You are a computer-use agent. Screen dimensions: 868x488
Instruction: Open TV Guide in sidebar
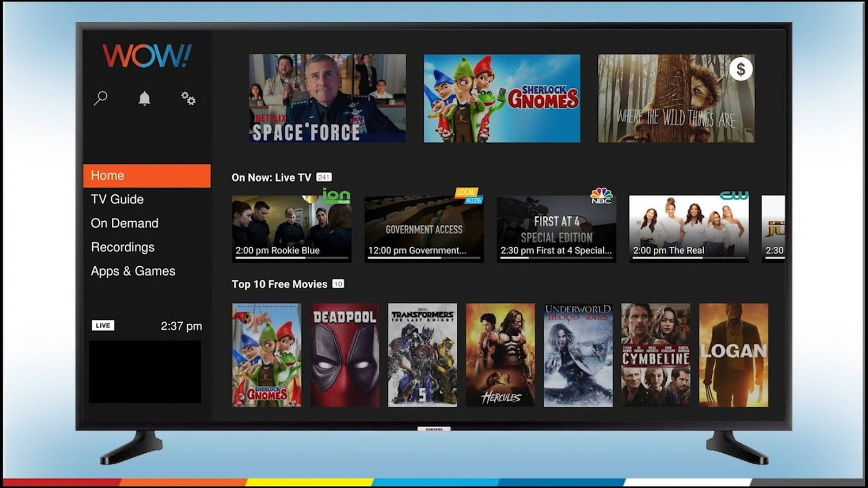pyautogui.click(x=117, y=200)
